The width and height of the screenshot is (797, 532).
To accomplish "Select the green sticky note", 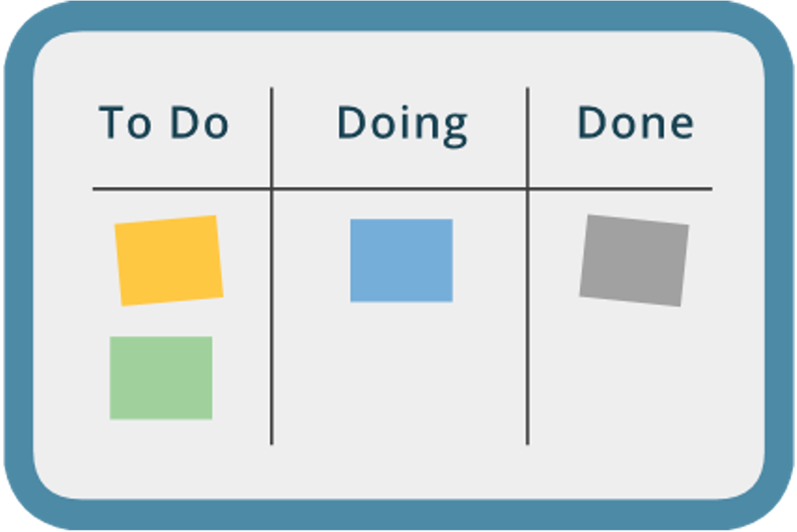I will (x=161, y=378).
